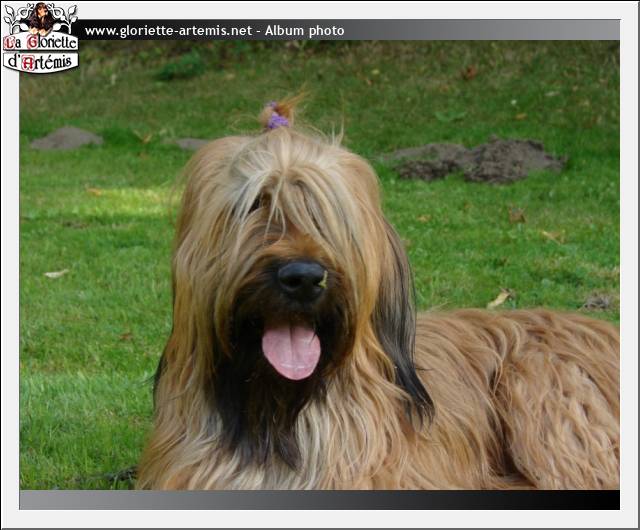Open the www.gloriette-artemis.net link
640x530 pixels.
(167, 31)
